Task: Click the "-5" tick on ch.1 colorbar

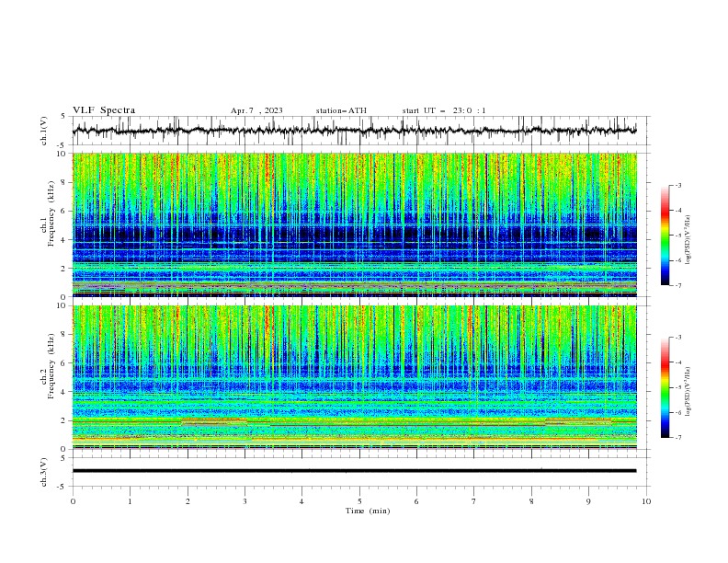Action: tap(677, 236)
